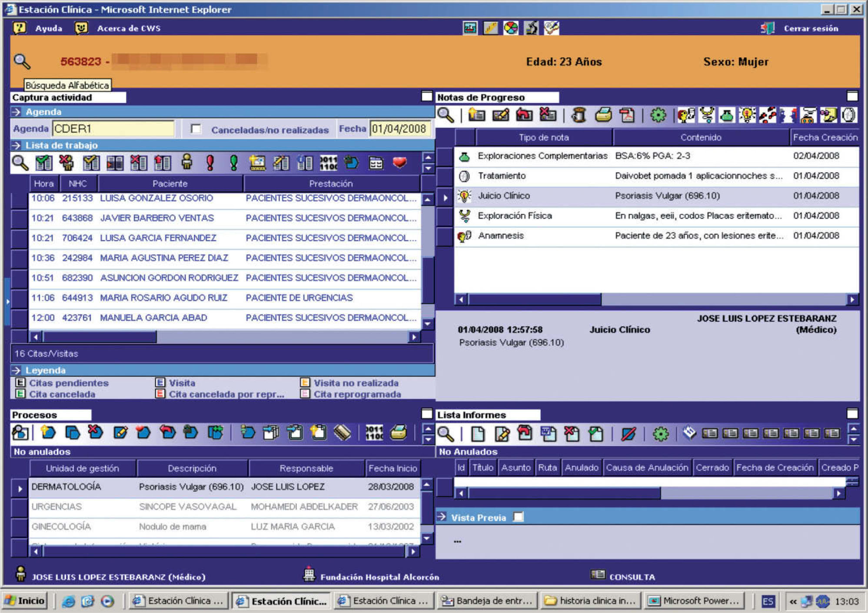
Task: Collapse the Lista de trabajo section
Action: pyautogui.click(x=17, y=145)
